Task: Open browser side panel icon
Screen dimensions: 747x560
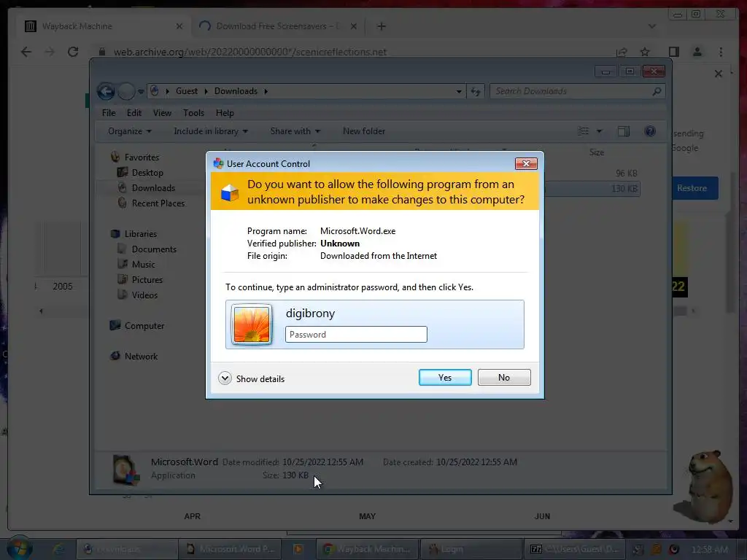Action: (x=673, y=52)
